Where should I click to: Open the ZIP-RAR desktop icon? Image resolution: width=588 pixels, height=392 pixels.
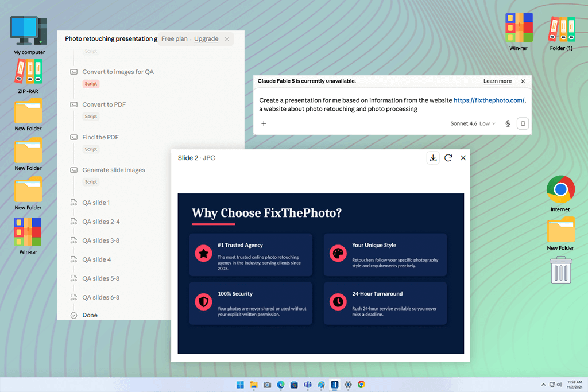(x=28, y=76)
